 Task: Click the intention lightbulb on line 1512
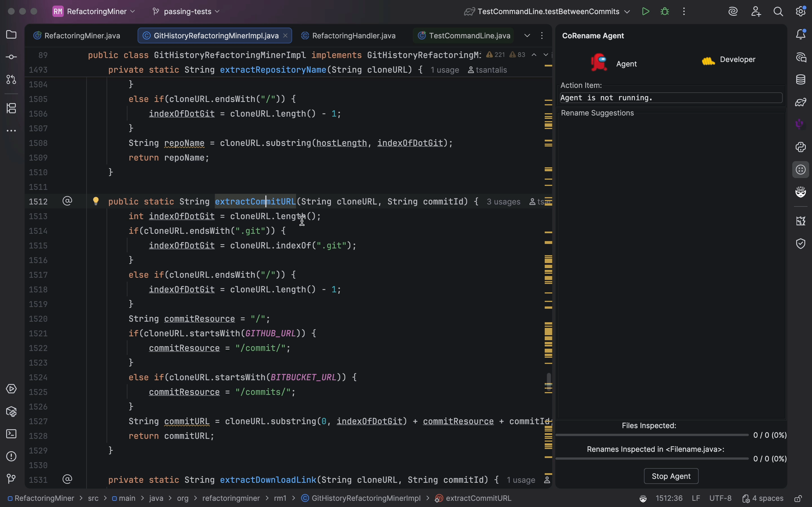[x=96, y=201]
